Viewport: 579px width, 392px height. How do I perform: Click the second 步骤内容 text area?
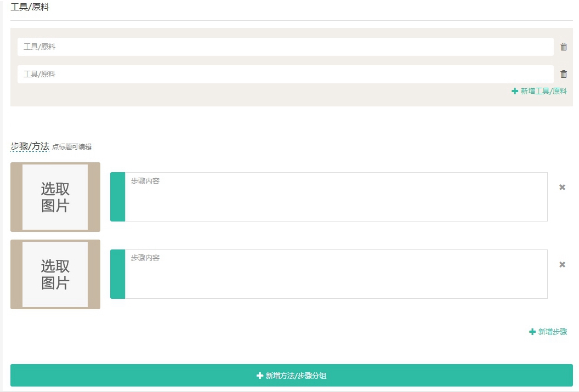tap(336, 274)
